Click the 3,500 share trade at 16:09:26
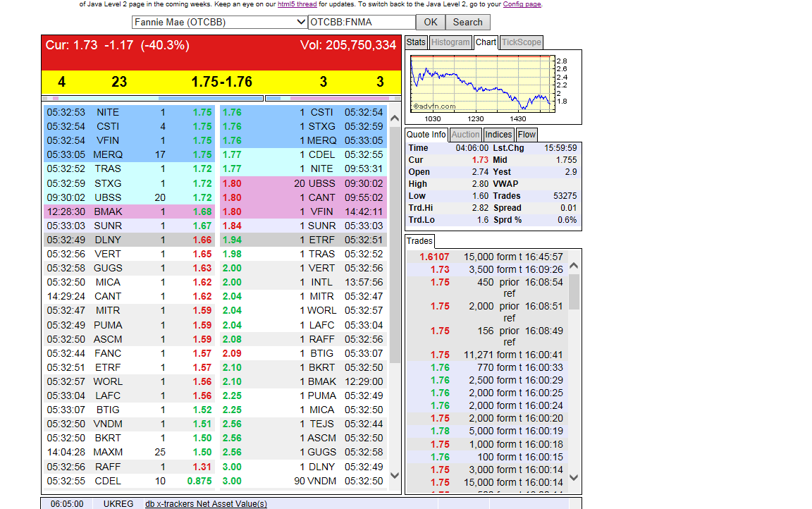 [x=487, y=270]
